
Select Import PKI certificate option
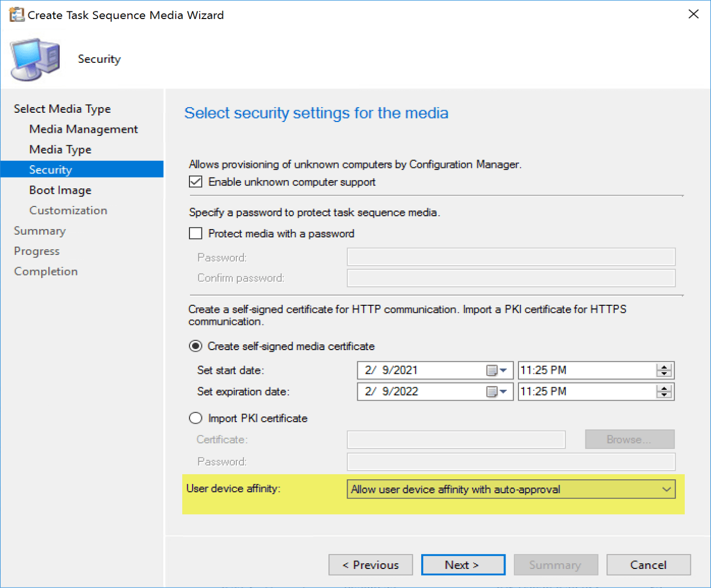(196, 418)
